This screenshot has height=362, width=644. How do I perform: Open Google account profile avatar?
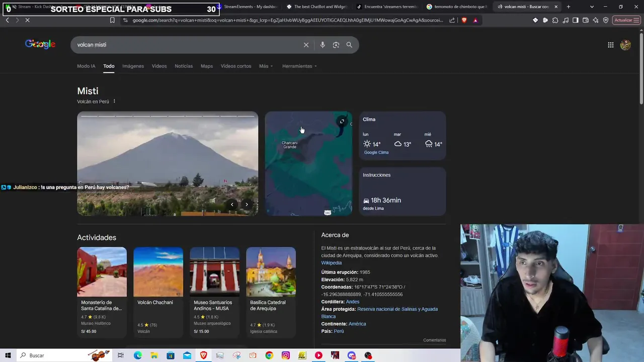(625, 45)
